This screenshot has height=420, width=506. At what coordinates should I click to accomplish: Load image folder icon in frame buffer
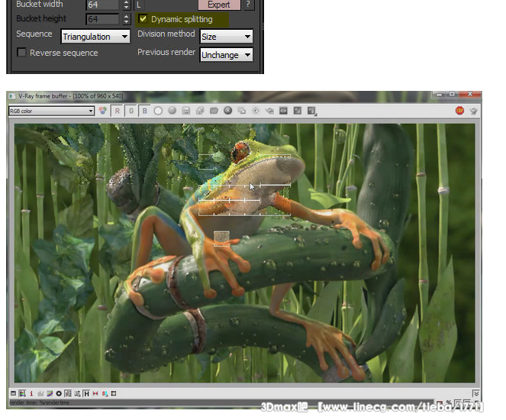[x=214, y=111]
